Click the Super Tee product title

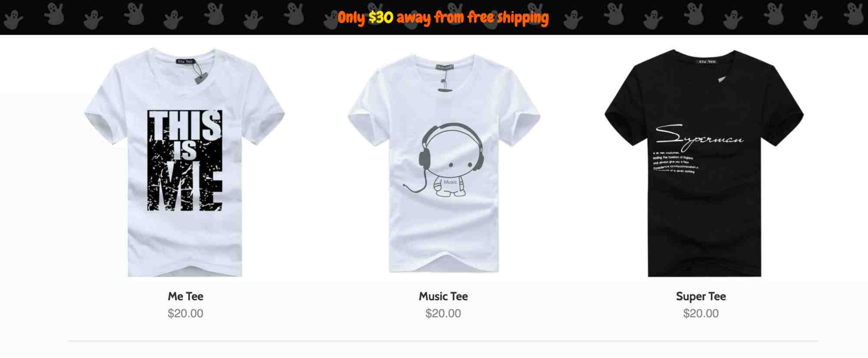coord(701,296)
